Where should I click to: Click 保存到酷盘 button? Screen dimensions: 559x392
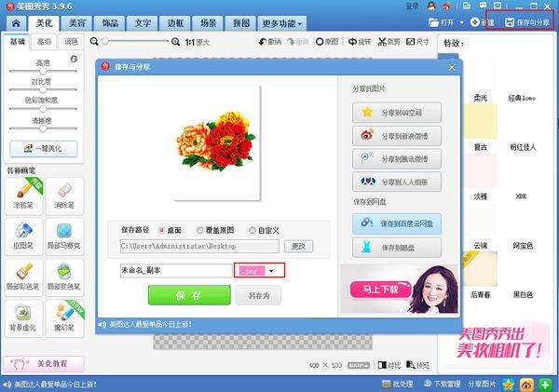coord(397,248)
